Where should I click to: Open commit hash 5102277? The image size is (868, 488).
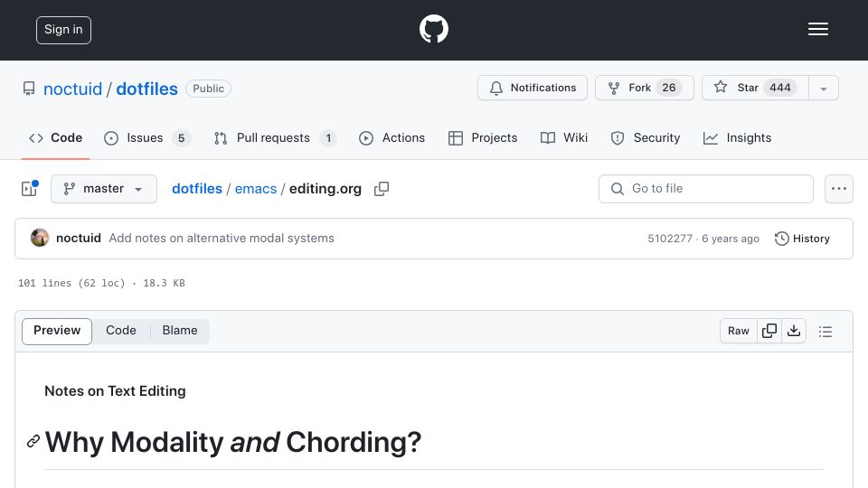pyautogui.click(x=670, y=239)
